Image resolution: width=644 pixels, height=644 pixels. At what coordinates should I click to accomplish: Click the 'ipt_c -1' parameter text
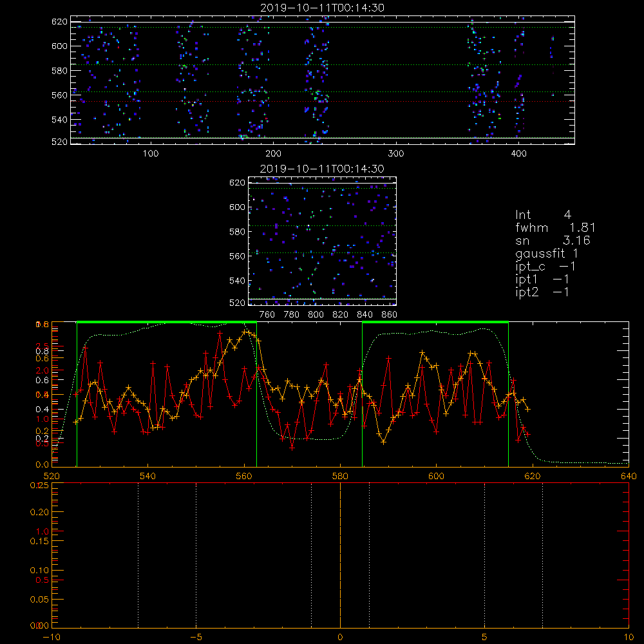[545, 267]
